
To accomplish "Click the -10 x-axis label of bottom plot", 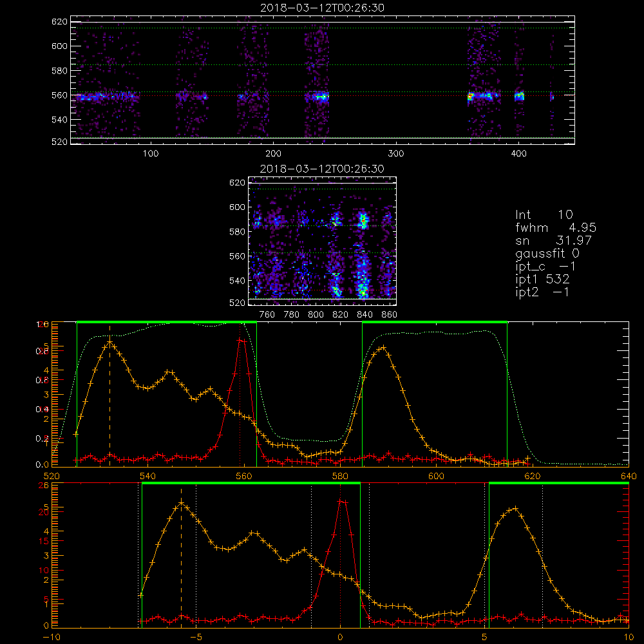I will (52, 637).
